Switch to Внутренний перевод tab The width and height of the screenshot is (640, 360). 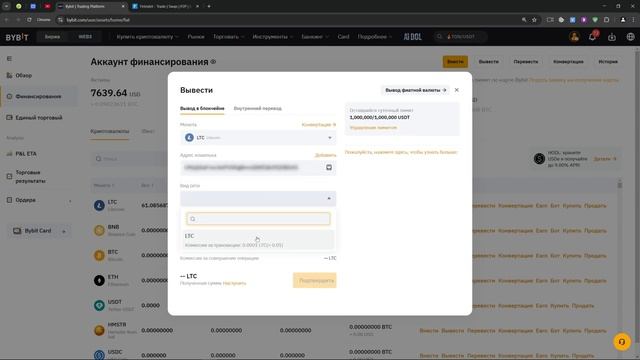pyautogui.click(x=258, y=109)
